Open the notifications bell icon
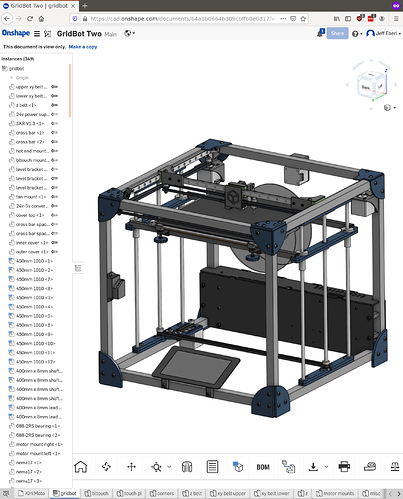 (x=320, y=33)
